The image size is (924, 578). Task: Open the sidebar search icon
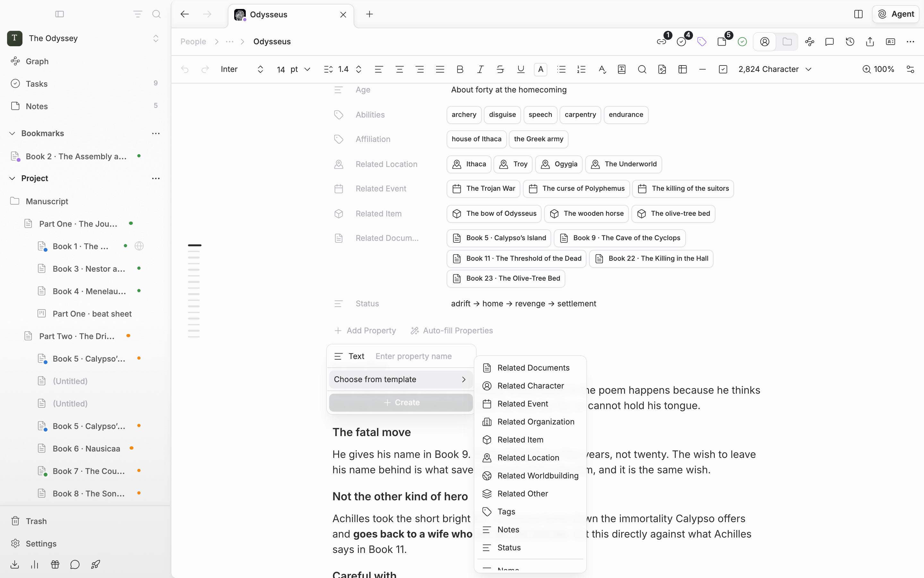pos(156,14)
